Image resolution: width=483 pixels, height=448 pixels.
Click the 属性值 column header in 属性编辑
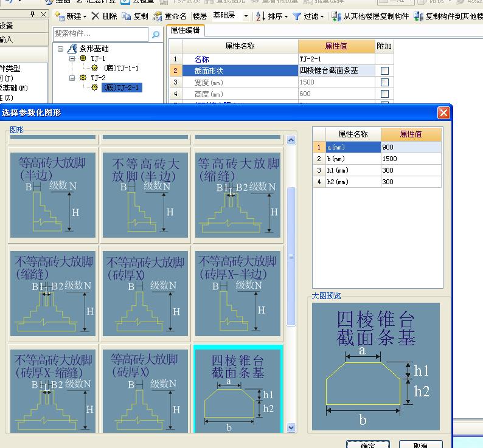336,46
